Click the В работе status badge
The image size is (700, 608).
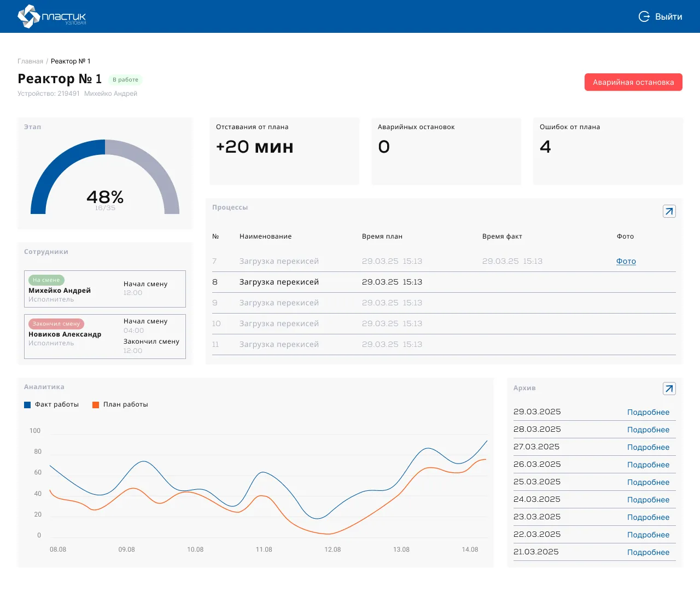coord(125,80)
